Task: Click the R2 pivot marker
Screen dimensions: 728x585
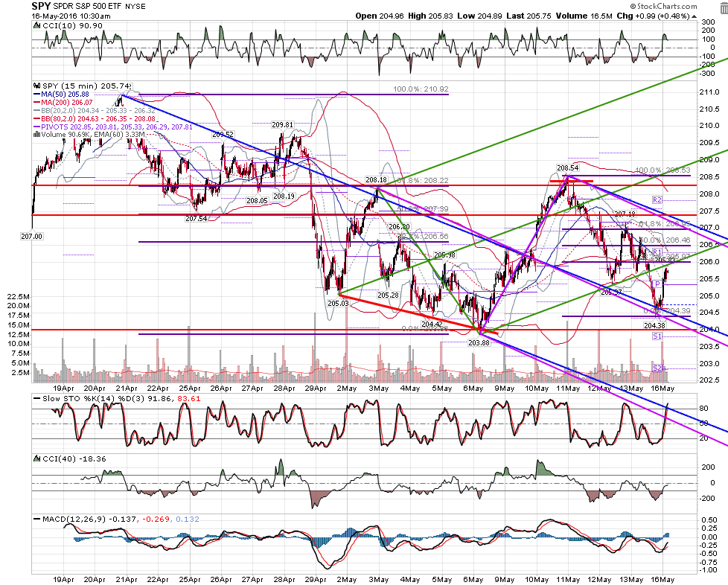Action: (x=657, y=200)
